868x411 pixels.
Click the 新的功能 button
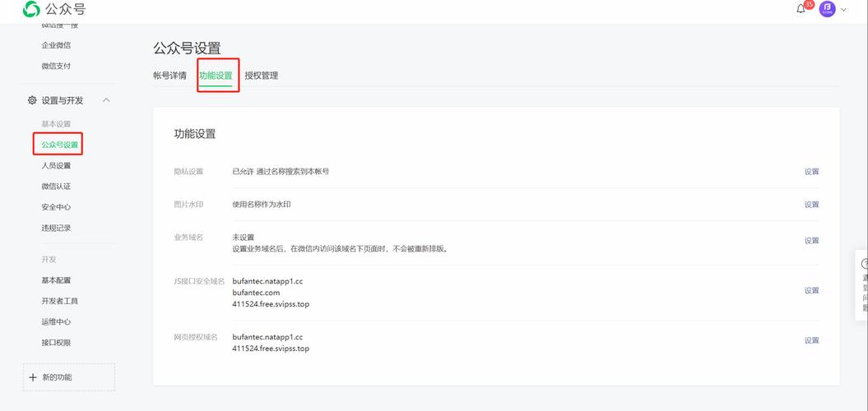[69, 377]
